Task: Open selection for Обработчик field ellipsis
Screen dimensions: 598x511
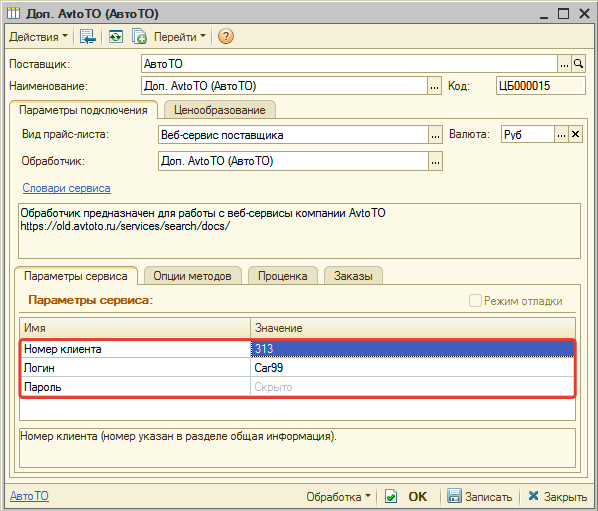Action: tap(435, 161)
